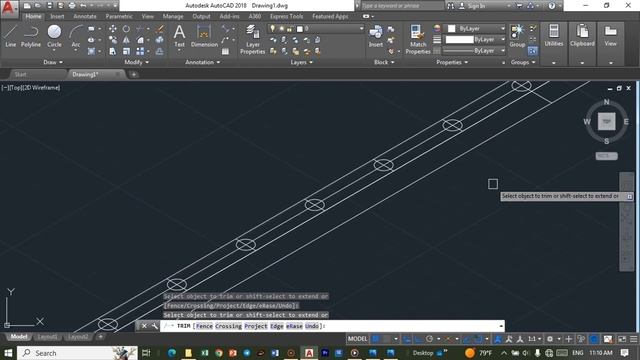The width and height of the screenshot is (640, 360).
Task: Open Layer Properties manager
Action: click(253, 39)
